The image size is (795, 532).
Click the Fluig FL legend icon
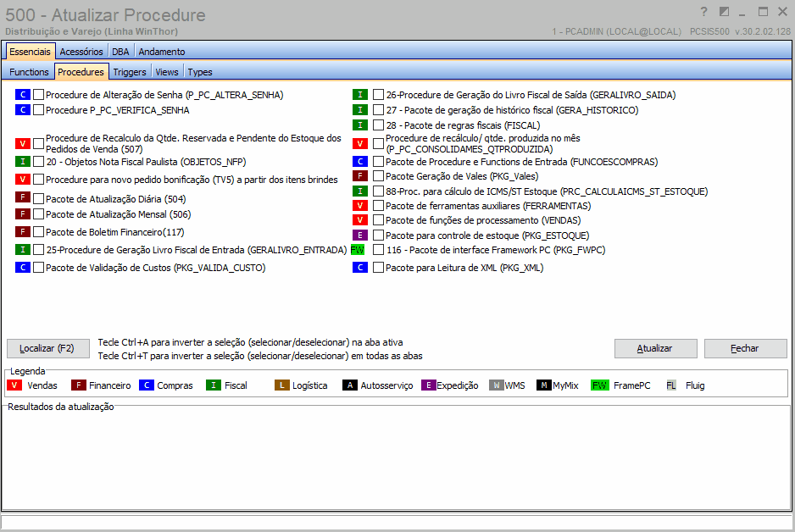click(x=671, y=385)
